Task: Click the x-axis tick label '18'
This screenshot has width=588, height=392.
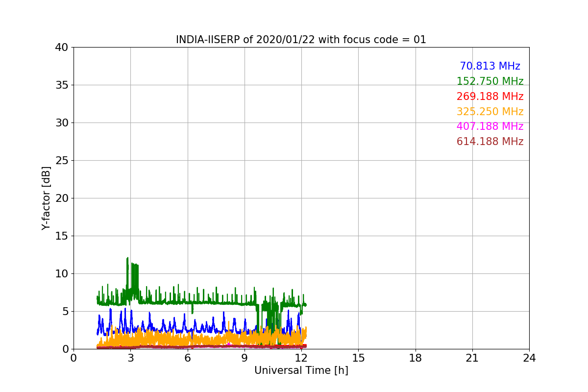Action: [416, 358]
